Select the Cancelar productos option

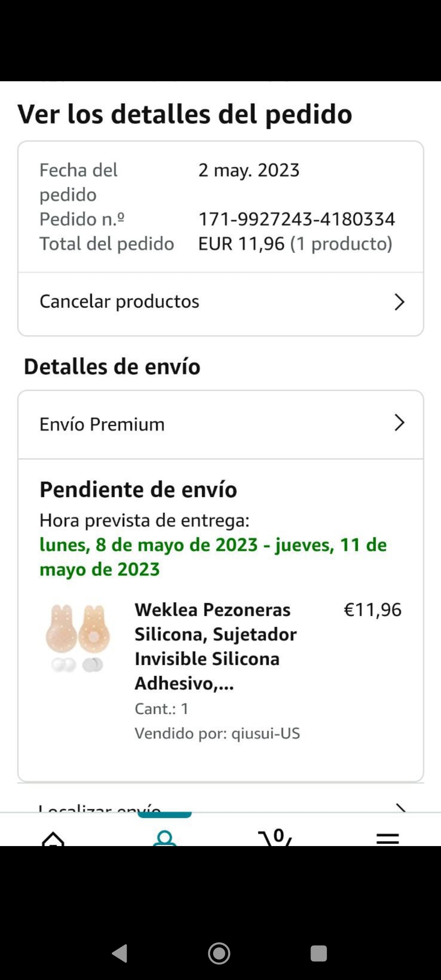(119, 302)
